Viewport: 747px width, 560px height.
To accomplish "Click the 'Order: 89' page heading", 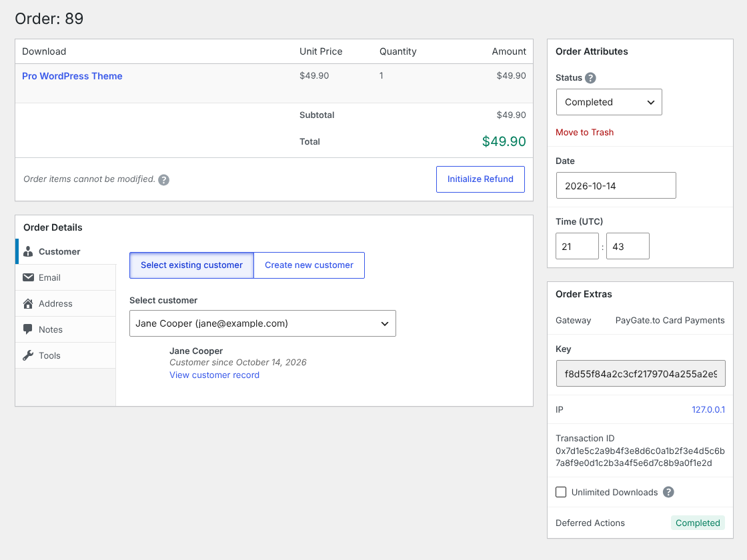I will (x=49, y=19).
